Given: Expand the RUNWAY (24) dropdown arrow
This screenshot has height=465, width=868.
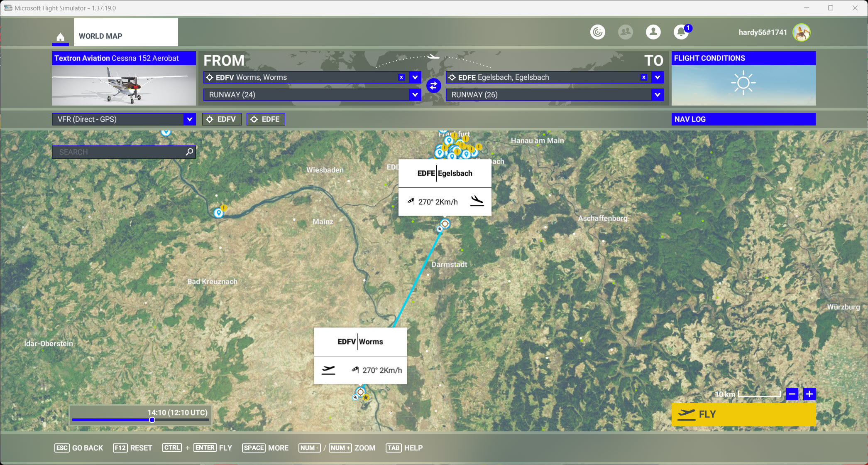Looking at the screenshot, I should point(415,95).
